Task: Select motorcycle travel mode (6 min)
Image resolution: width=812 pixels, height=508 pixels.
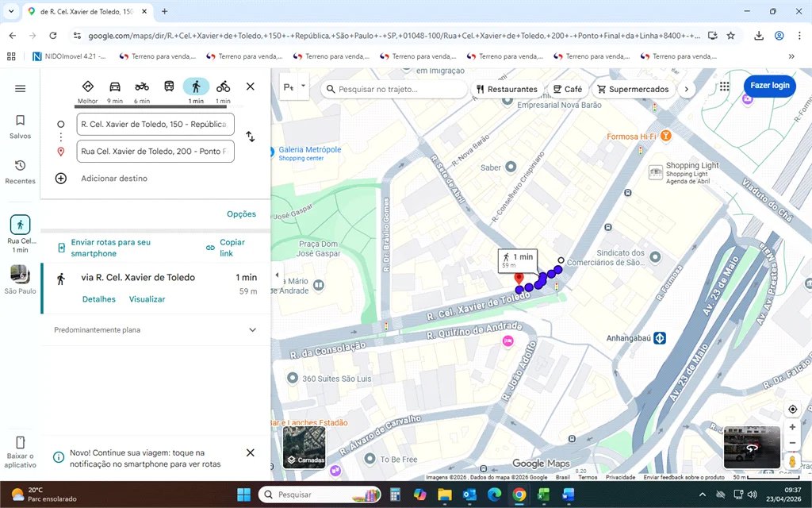Action: (x=142, y=90)
